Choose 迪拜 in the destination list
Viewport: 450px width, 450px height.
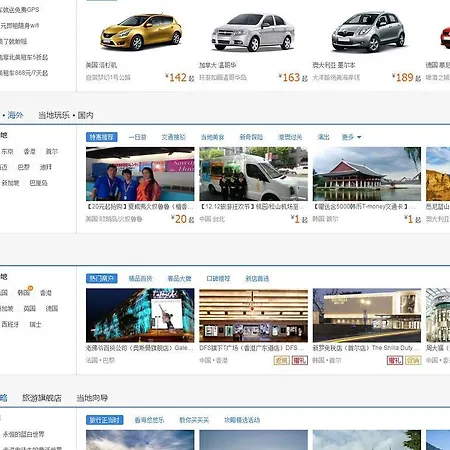(x=46, y=167)
